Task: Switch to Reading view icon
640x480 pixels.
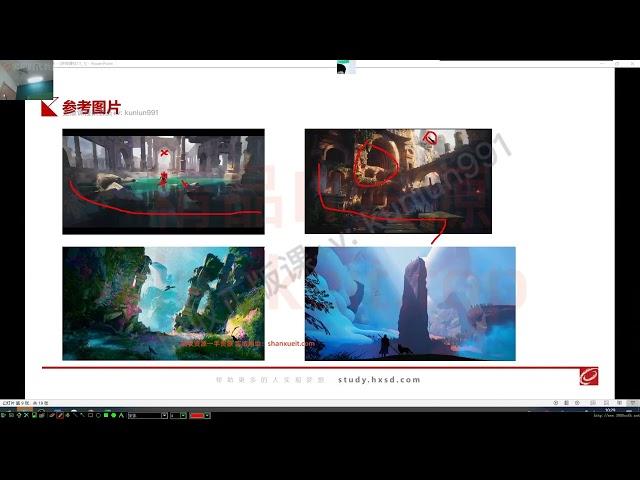Action: pyautogui.click(x=619, y=403)
